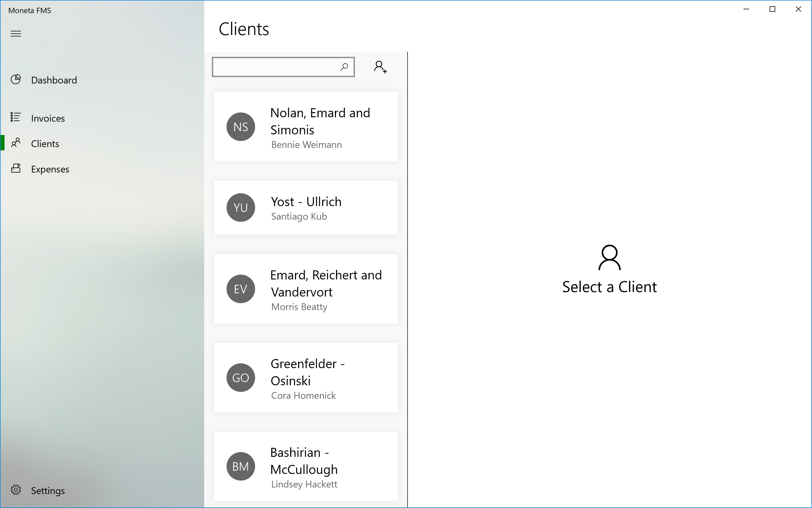Choose Greenfelder - Osinski from client list
Viewport: 812px width, 508px height.
tap(307, 372)
